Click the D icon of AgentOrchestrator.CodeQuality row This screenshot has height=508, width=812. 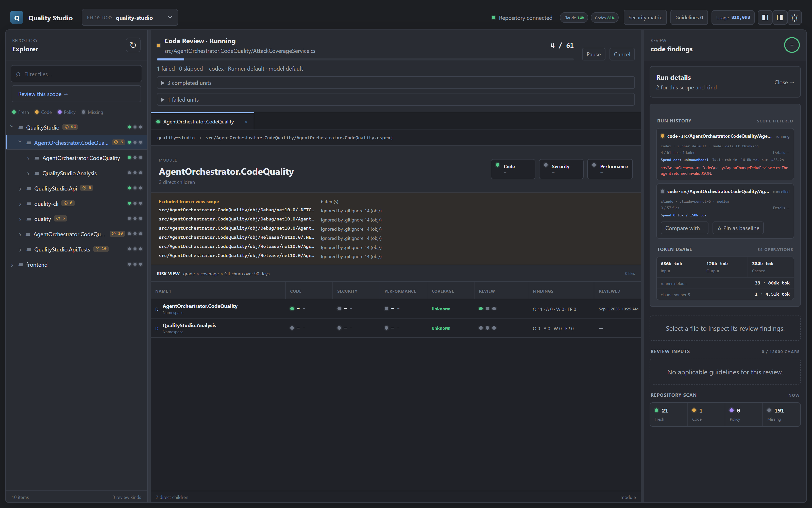[157, 309]
